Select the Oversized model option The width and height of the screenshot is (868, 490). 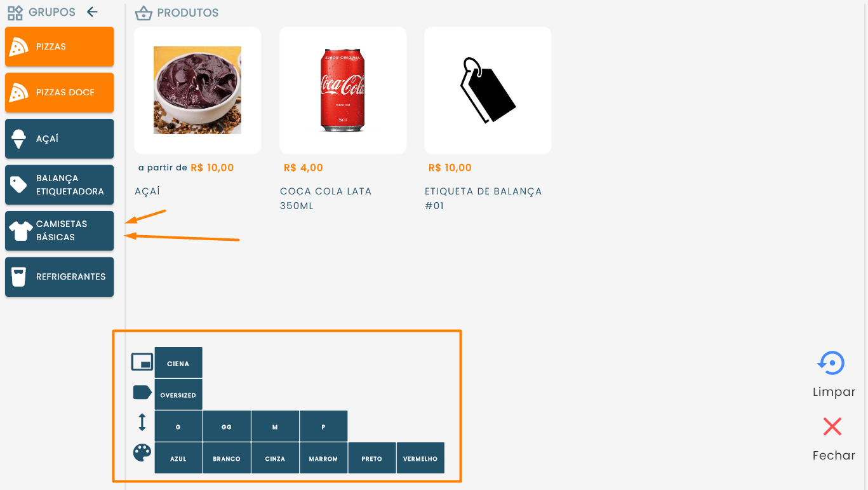click(178, 395)
